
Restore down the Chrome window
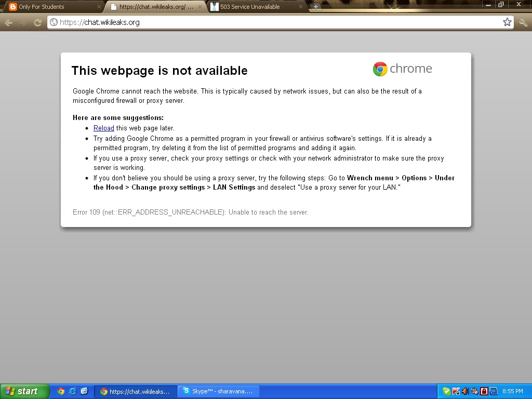[x=501, y=5]
